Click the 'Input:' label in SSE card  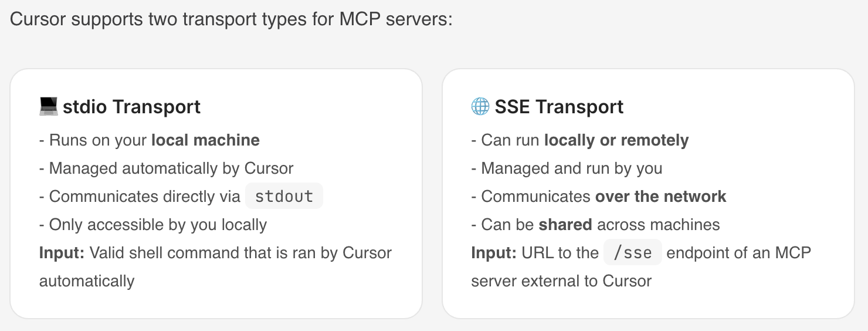(x=494, y=253)
